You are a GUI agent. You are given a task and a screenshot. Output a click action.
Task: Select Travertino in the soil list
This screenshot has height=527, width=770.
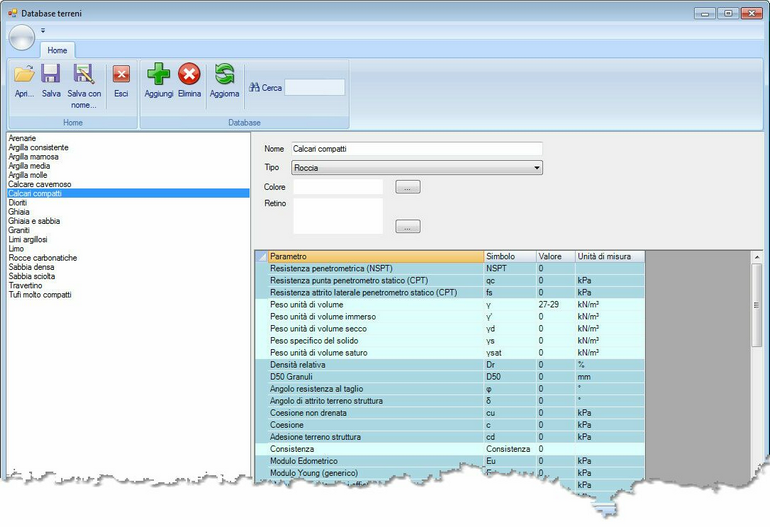[28, 286]
